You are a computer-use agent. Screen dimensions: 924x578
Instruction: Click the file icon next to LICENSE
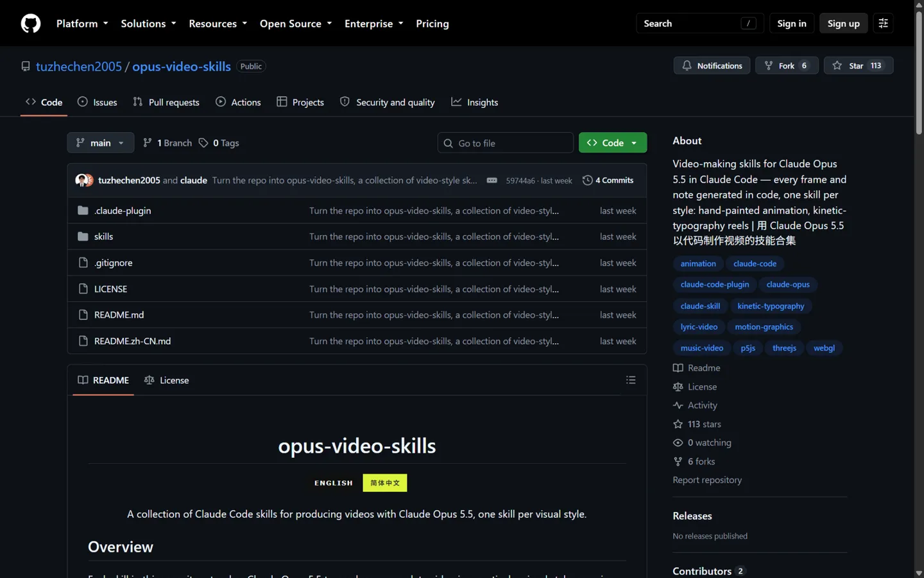(x=83, y=289)
